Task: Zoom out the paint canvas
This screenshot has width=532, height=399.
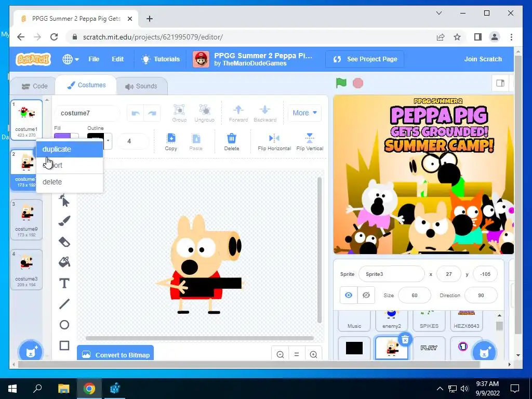Action: click(x=280, y=354)
